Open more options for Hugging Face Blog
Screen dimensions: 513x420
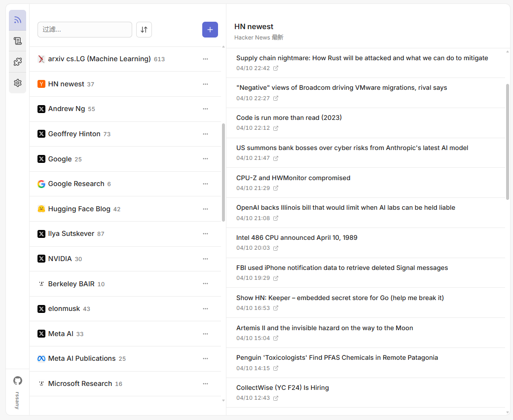(206, 209)
